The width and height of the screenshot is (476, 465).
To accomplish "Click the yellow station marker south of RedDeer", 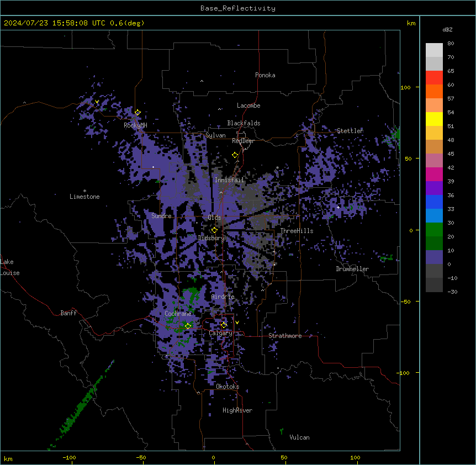I will pos(235,155).
